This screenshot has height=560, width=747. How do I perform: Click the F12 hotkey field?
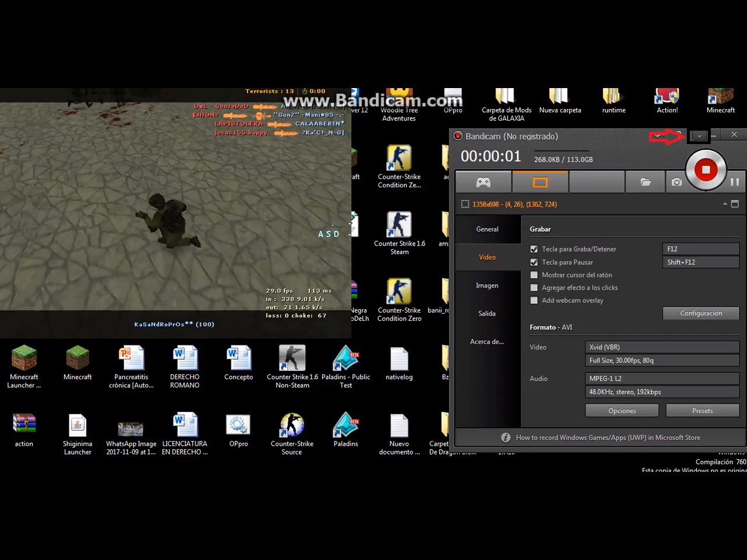701,249
